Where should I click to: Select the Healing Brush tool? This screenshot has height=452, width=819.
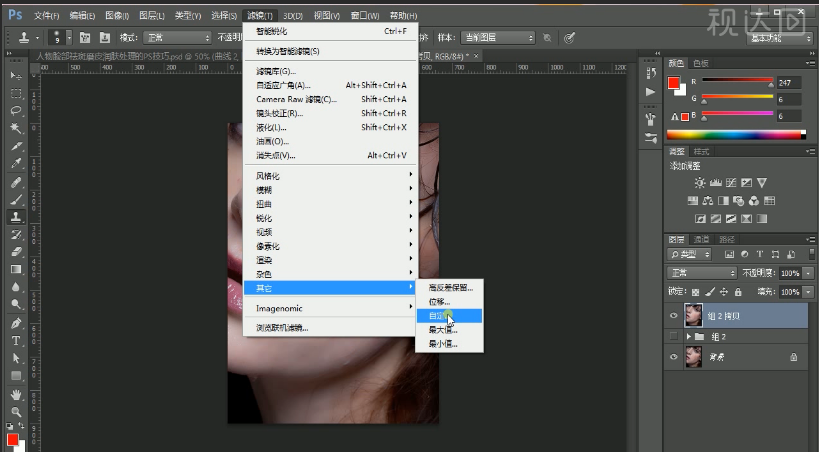(x=16, y=182)
